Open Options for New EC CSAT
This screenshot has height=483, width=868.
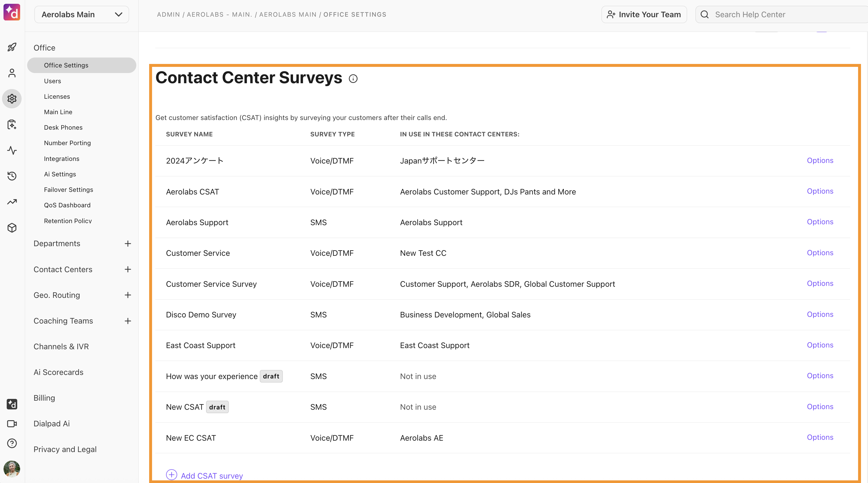coord(820,437)
